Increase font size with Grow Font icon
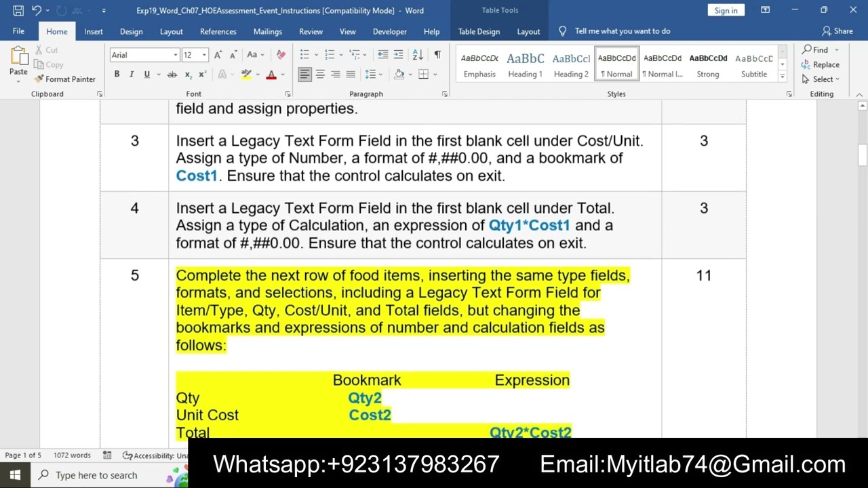 click(218, 55)
